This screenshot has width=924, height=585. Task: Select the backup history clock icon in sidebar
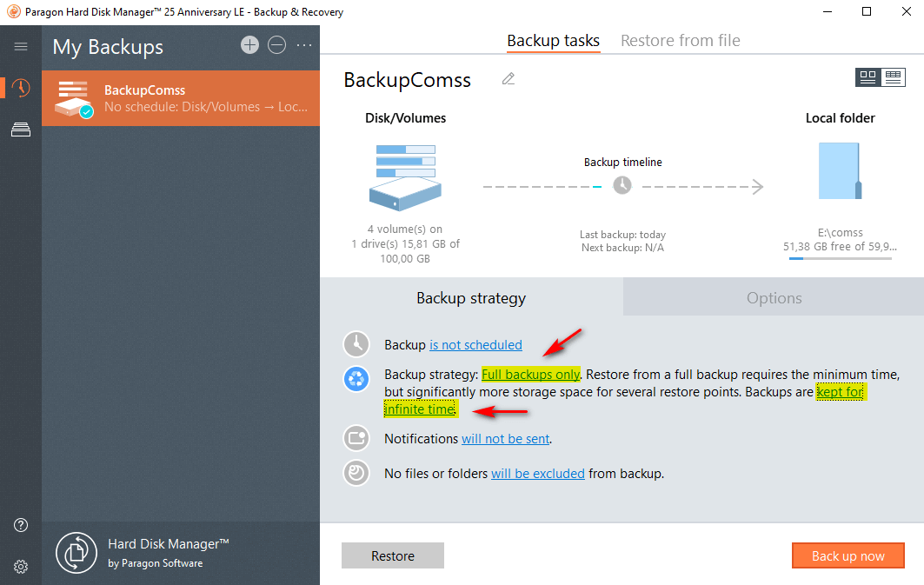(x=21, y=88)
